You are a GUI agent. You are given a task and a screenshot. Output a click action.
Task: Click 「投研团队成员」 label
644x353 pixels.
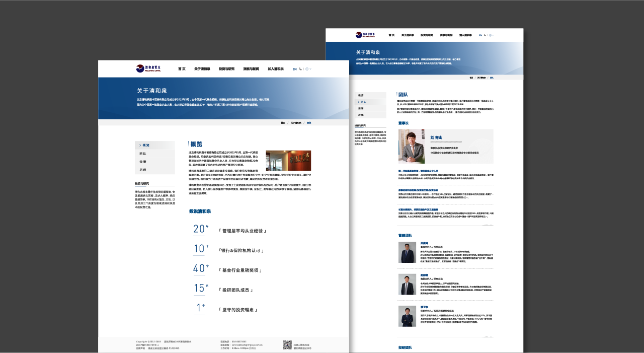tap(235, 290)
